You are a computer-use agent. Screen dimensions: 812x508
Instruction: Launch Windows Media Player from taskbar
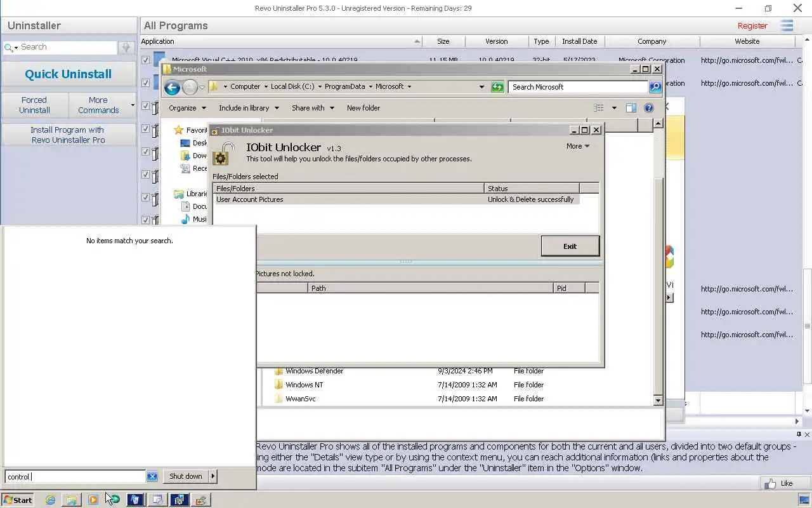point(93,500)
